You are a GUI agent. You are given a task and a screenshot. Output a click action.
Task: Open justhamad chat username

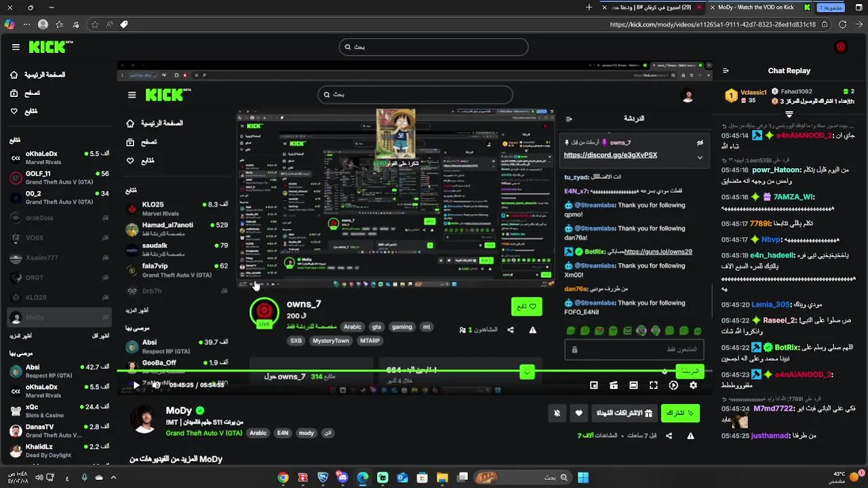770,436
